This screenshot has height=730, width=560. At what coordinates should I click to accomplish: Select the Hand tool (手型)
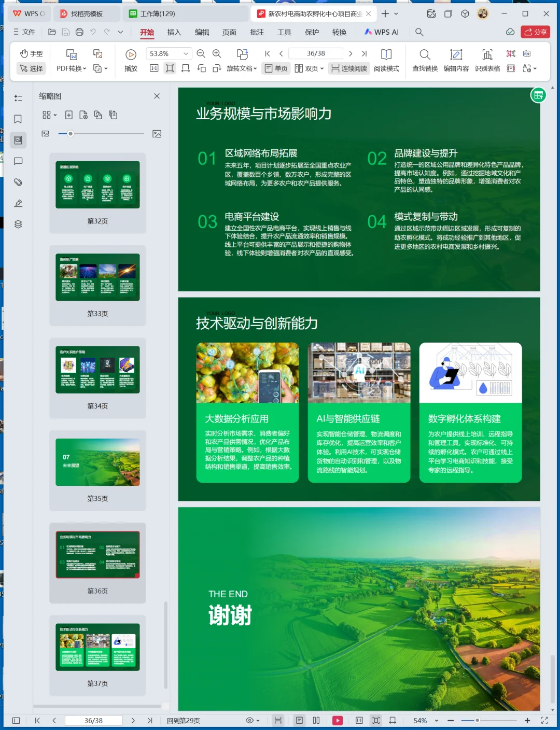point(31,53)
